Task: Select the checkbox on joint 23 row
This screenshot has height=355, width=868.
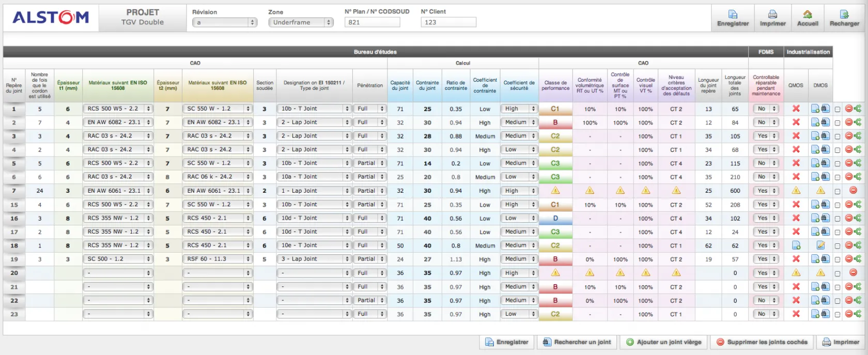Action: (x=838, y=314)
